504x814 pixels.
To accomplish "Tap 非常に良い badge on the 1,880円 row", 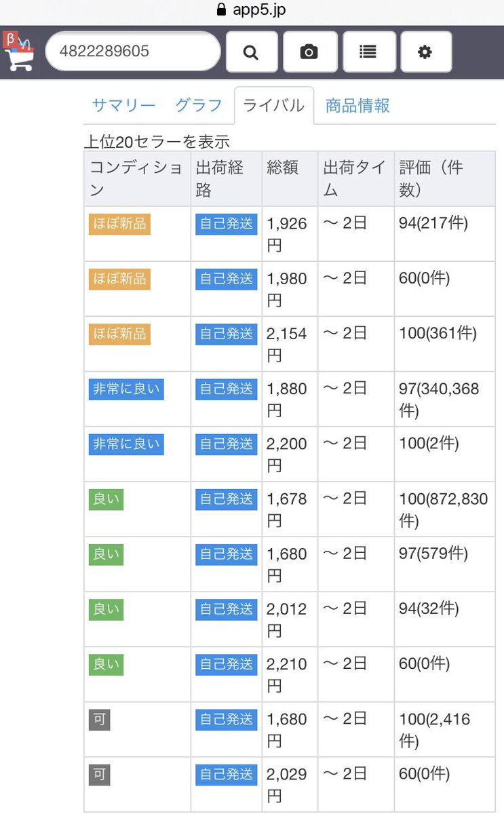I will coord(126,389).
